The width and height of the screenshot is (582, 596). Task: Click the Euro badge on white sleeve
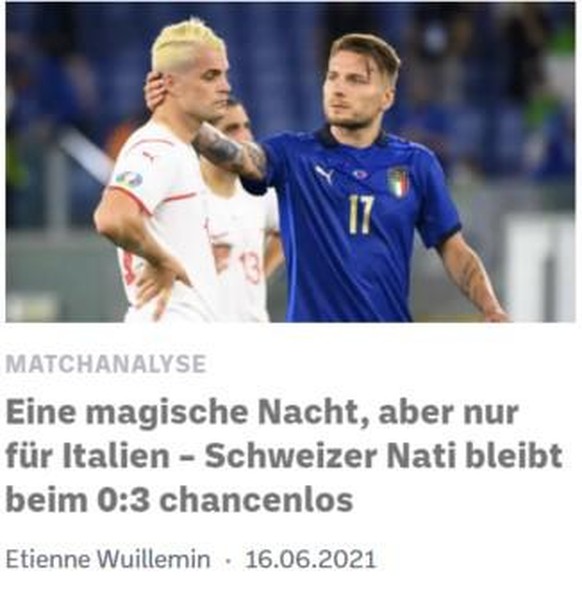click(128, 179)
